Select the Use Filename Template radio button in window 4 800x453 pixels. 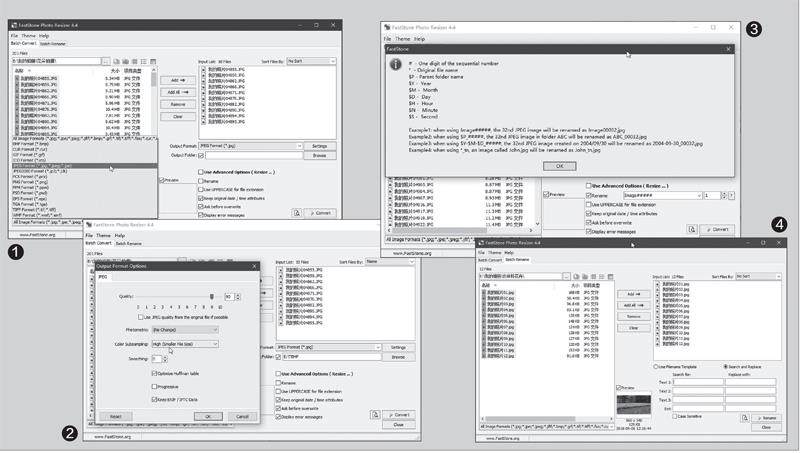tap(656, 367)
